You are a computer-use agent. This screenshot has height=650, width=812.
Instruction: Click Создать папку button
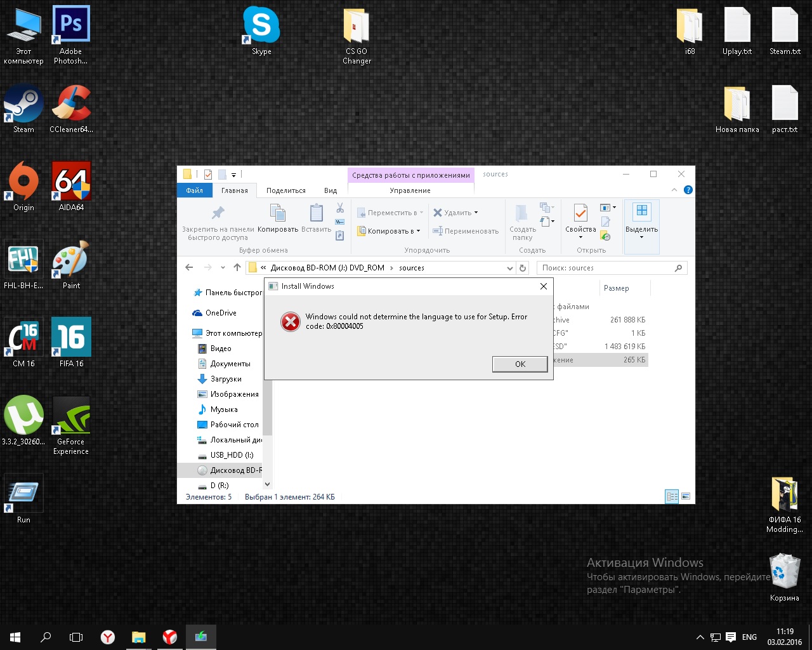tap(522, 222)
